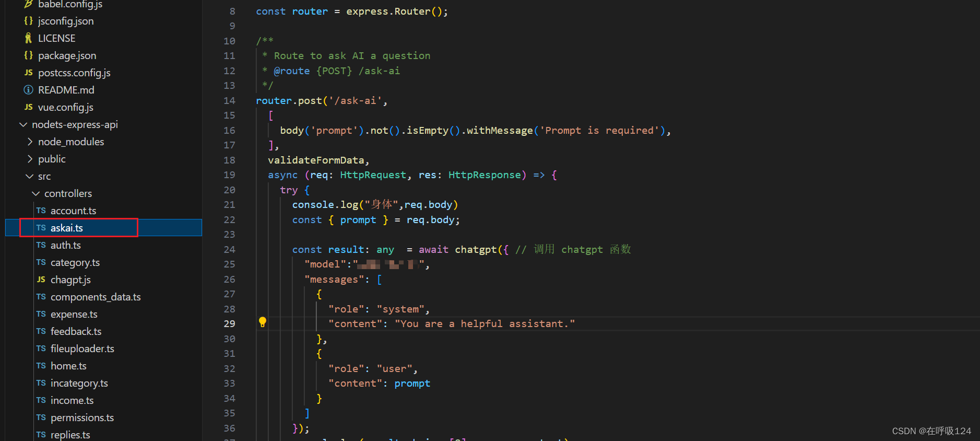Open fileuploader.ts file
The height and width of the screenshot is (441, 980).
tap(82, 349)
